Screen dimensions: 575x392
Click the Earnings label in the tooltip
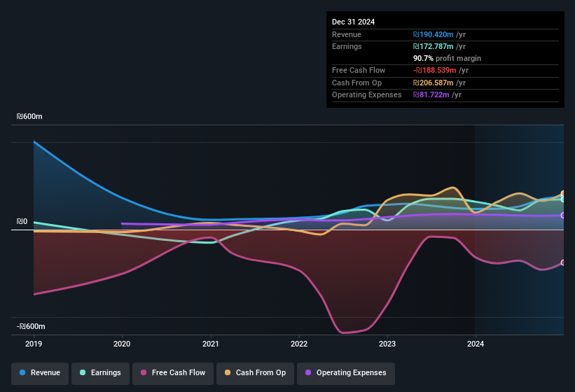(347, 46)
